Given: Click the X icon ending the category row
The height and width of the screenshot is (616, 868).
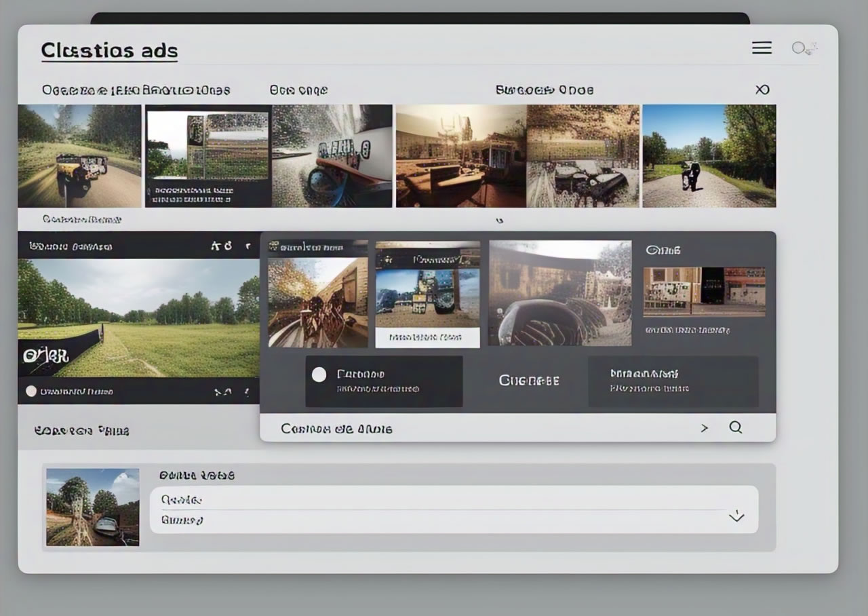Looking at the screenshot, I should pos(762,90).
